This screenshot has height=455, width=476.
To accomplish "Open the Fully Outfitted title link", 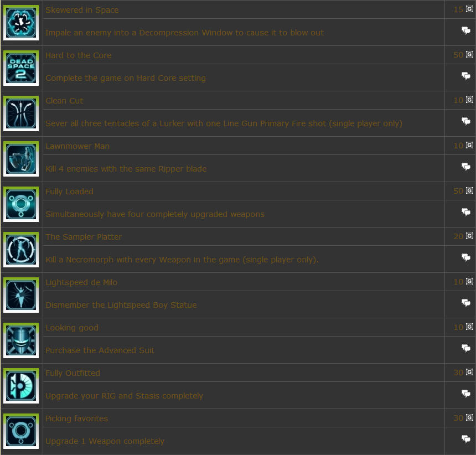I will point(73,373).
